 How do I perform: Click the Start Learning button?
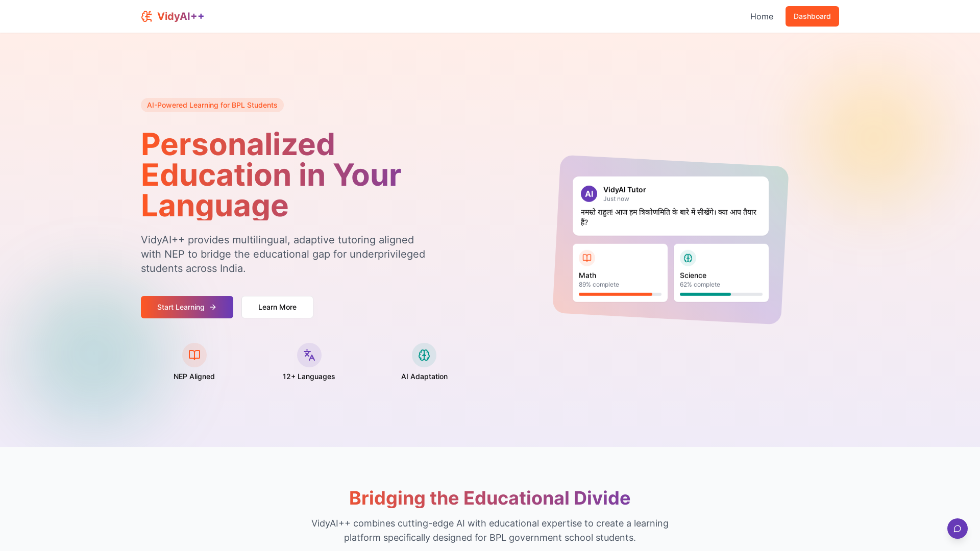[187, 307]
